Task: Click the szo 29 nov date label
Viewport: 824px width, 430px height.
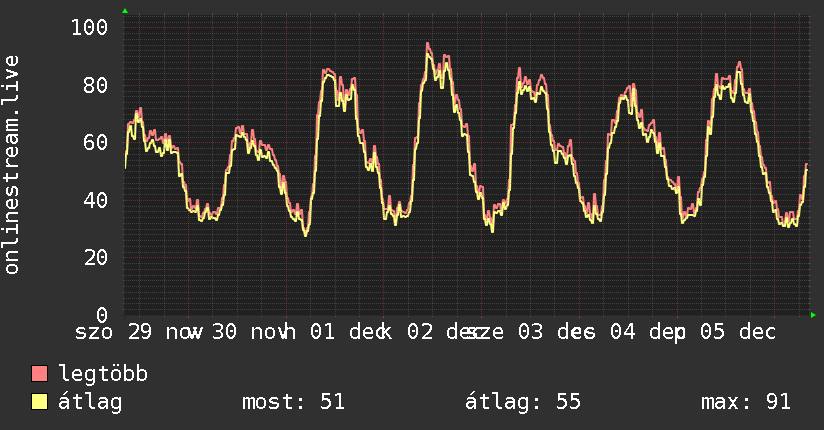Action: pyautogui.click(x=139, y=332)
